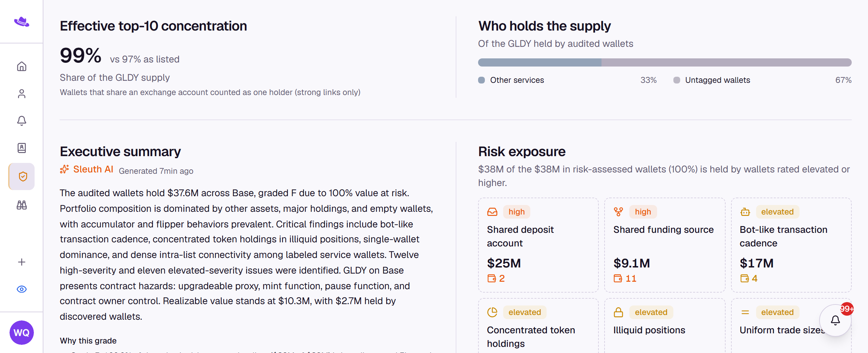This screenshot has width=868, height=353.
Task: Open the Illiquid positions risk card
Action: [665, 326]
